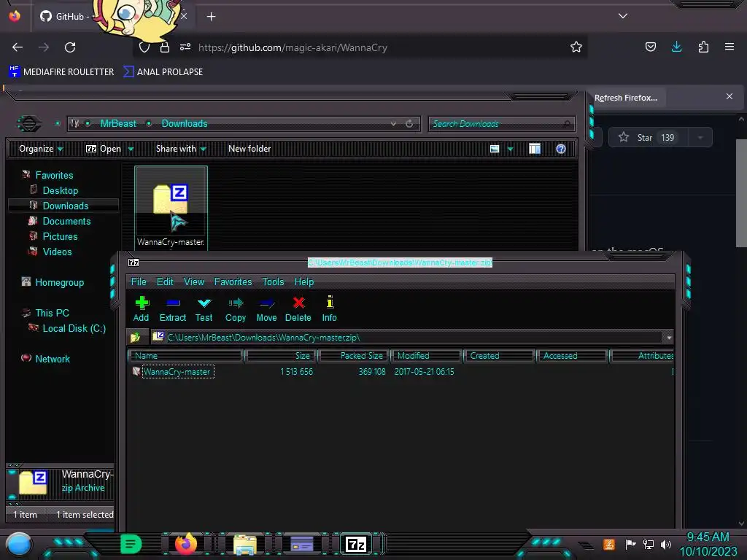Toggle the Explorer preview pane icon

[x=535, y=149]
